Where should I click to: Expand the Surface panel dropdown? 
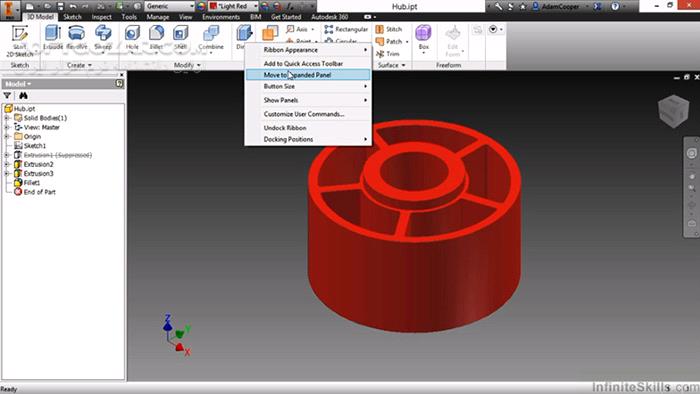[x=392, y=65]
